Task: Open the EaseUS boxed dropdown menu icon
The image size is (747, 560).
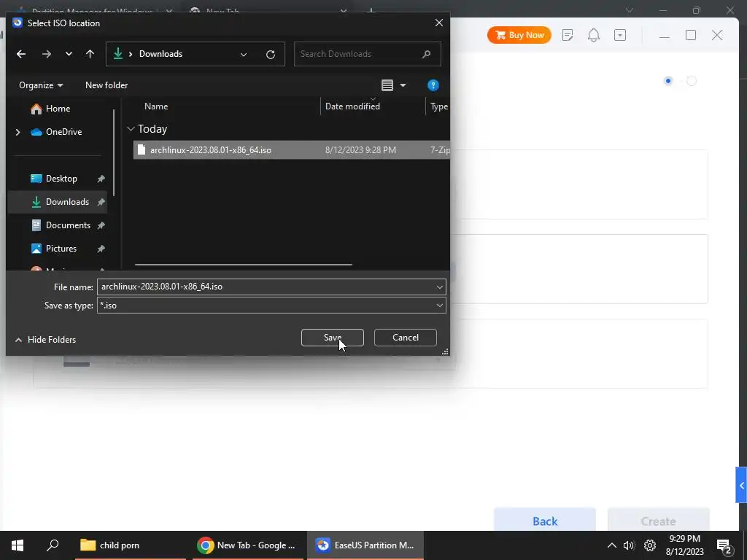Action: (x=620, y=35)
